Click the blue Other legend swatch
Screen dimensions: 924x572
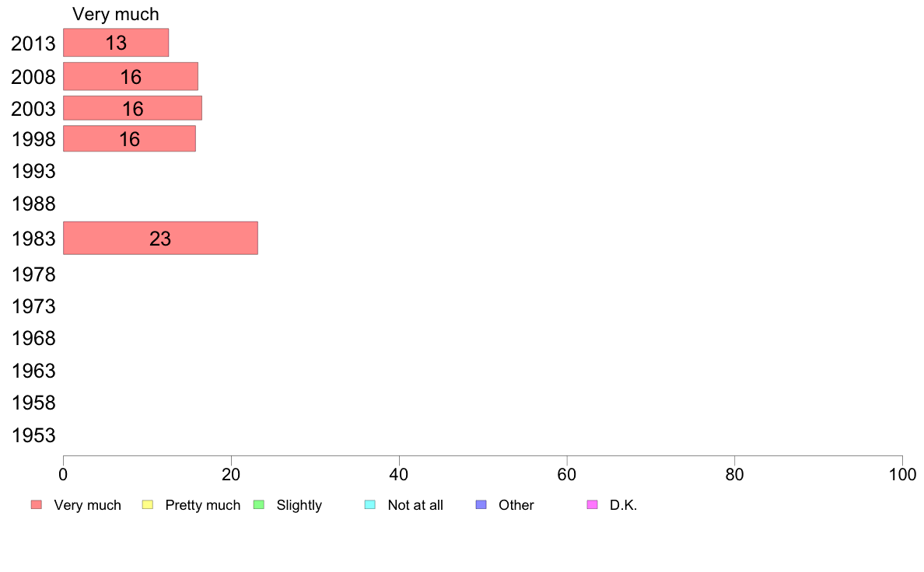[x=481, y=505]
